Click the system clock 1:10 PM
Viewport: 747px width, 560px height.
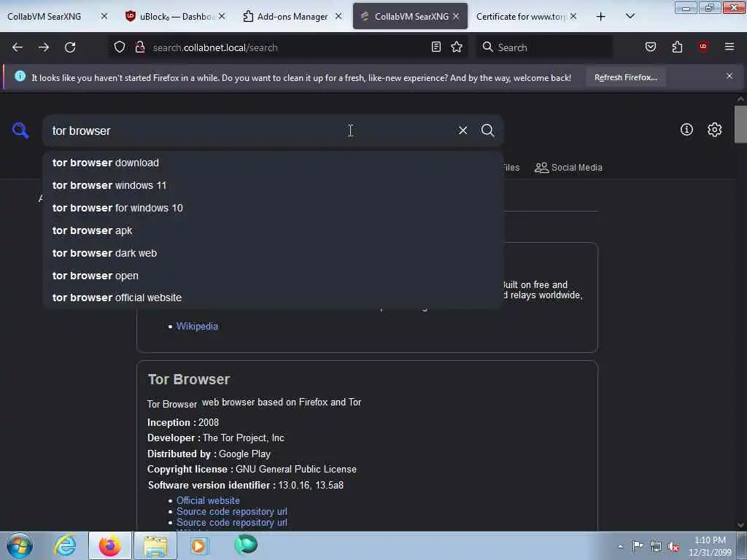click(710, 540)
